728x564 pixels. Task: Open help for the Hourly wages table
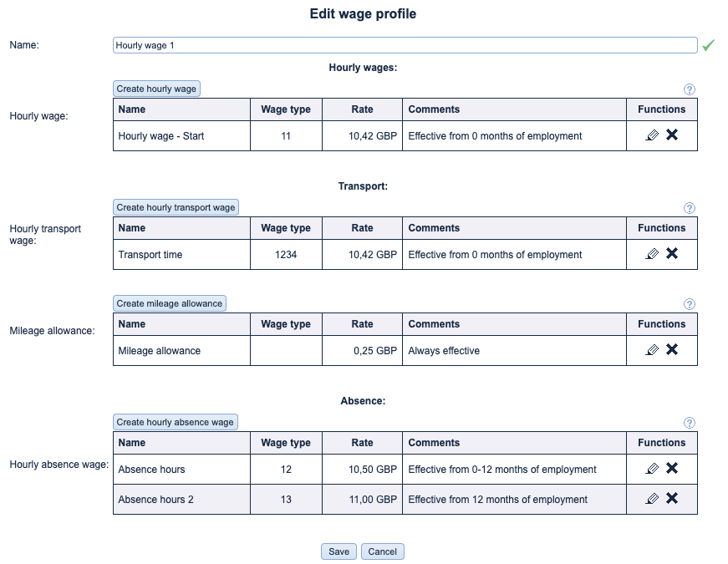click(x=690, y=89)
